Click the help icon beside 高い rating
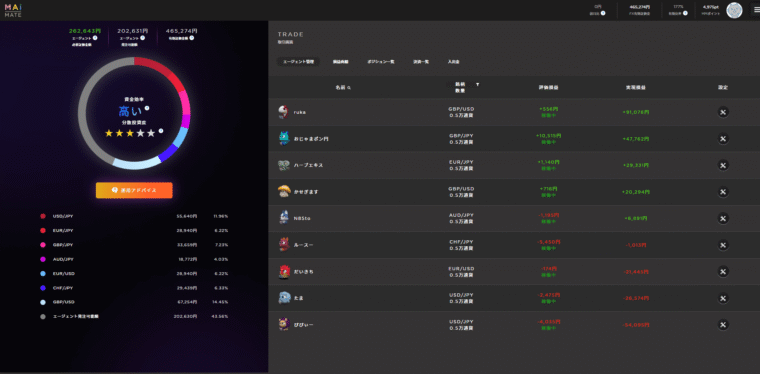760x374 pixels. [x=147, y=109]
